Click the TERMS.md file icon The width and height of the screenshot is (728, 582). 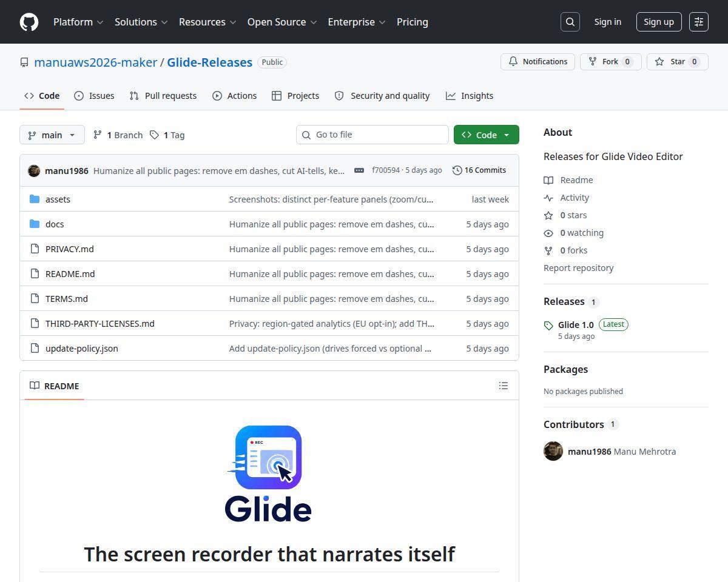tap(35, 298)
